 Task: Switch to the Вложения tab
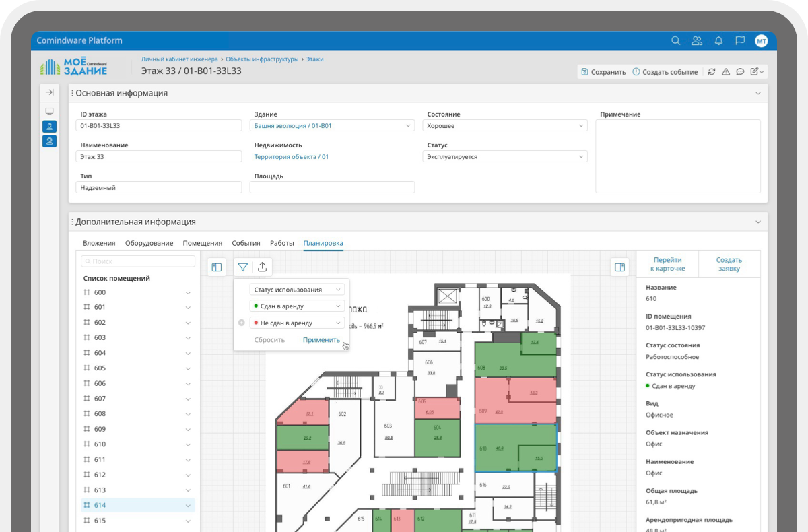coord(99,244)
